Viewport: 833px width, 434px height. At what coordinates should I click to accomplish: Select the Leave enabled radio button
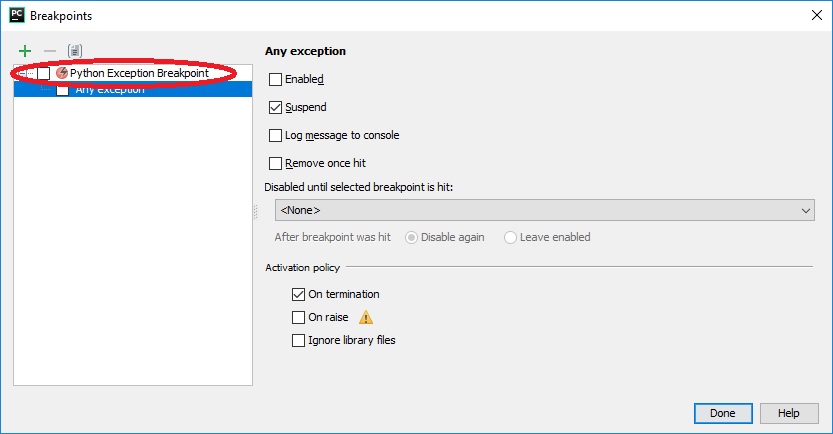coord(511,237)
